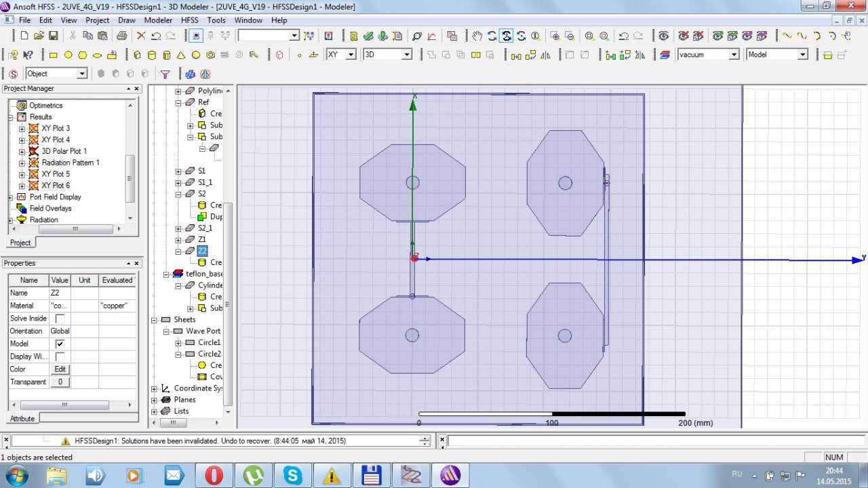Click the Delete red X icon
Image resolution: width=868 pixels, height=488 pixels.
point(141,36)
